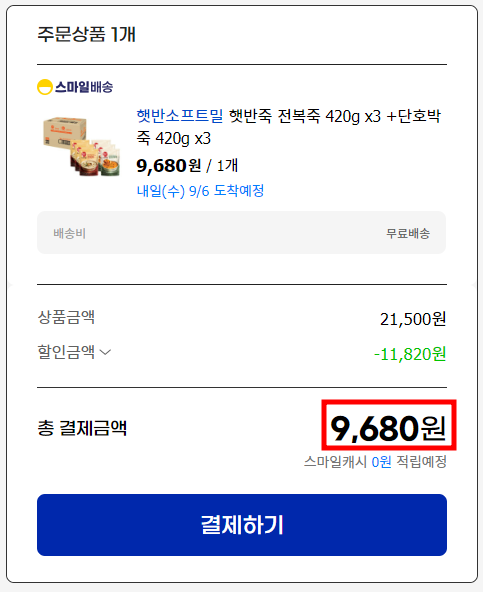Click the 할인금액 label to show details

coord(66,352)
